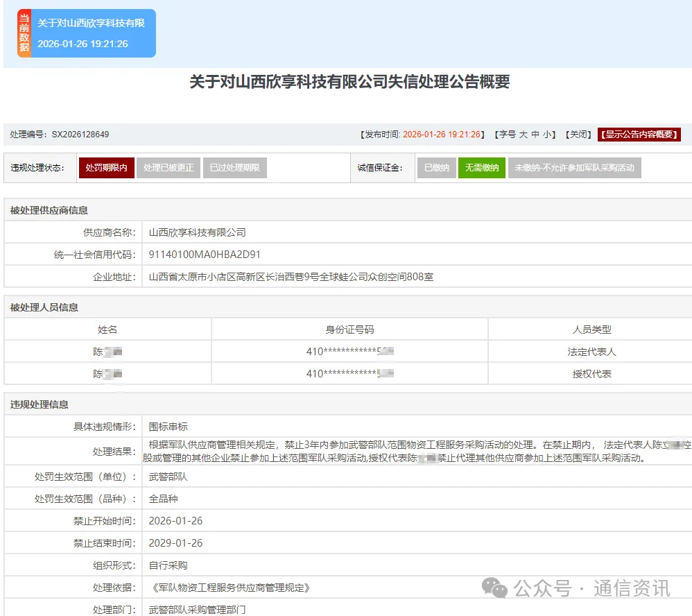Select the 处理已被更正 status badge
Screen dimensions: 692x616
tap(168, 168)
